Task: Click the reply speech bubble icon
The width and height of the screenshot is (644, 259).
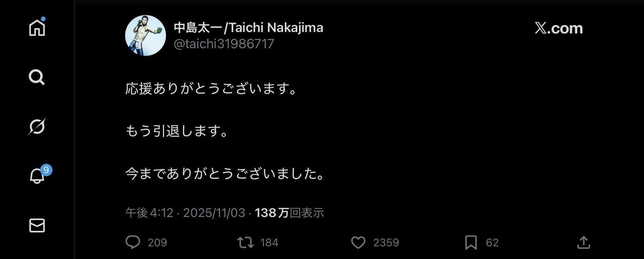Action: (133, 242)
